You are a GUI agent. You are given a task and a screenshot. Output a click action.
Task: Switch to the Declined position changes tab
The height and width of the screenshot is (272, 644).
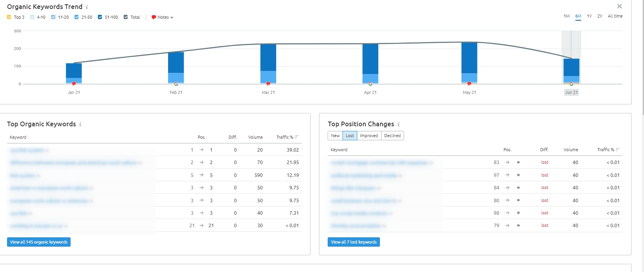[392, 136]
